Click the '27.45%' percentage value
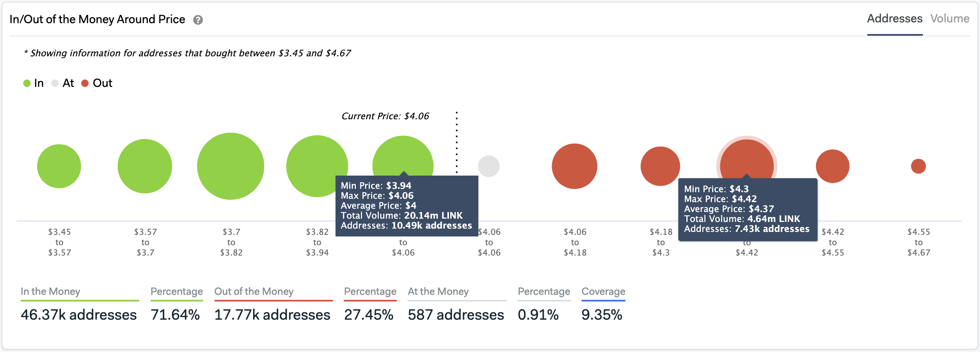This screenshot has width=980, height=352. click(369, 315)
